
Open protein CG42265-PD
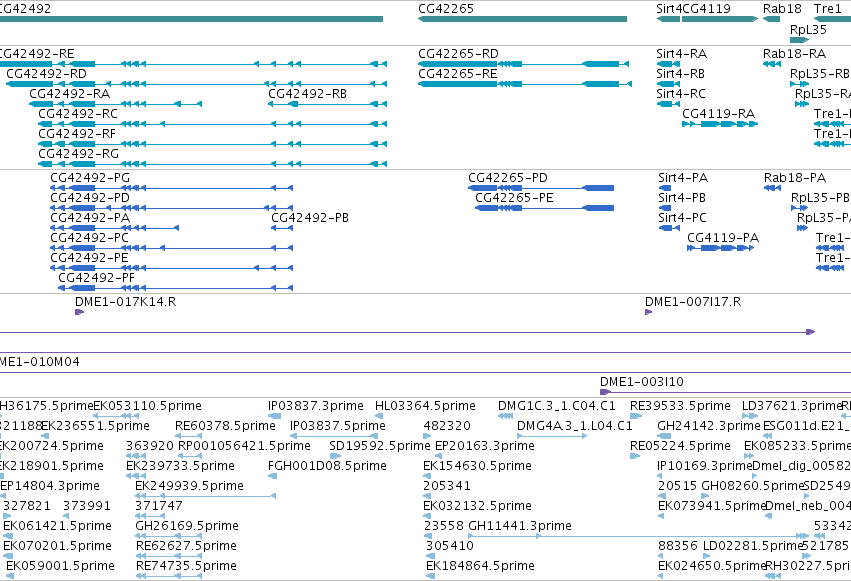(541, 188)
